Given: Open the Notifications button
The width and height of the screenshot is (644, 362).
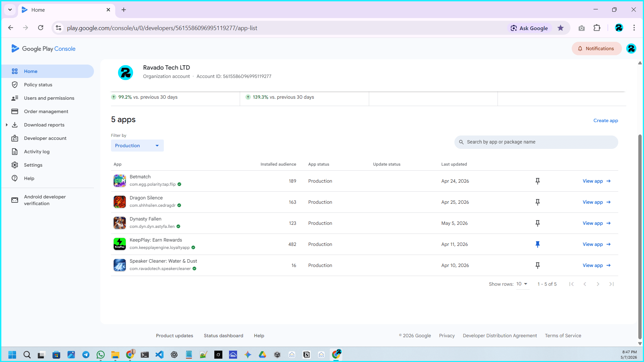Looking at the screenshot, I should click(597, 49).
